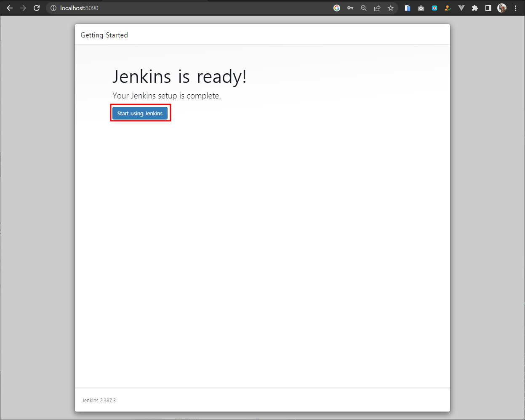525x420 pixels.
Task: Open the Chrome profile avatar
Action: point(502,8)
